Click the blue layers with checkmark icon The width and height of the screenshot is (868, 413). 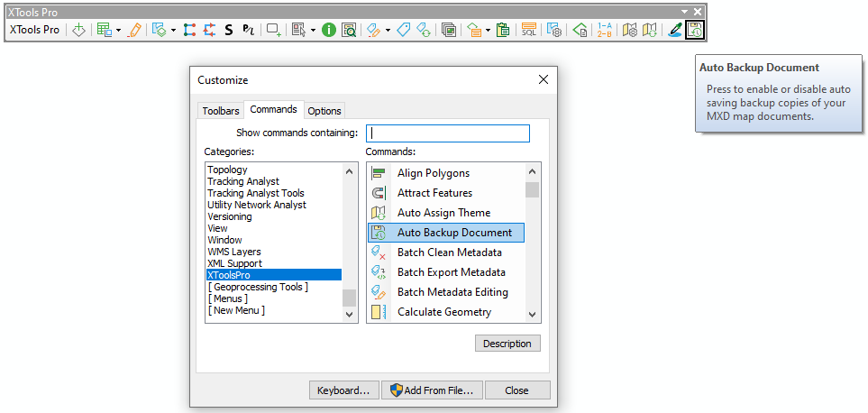(160, 30)
